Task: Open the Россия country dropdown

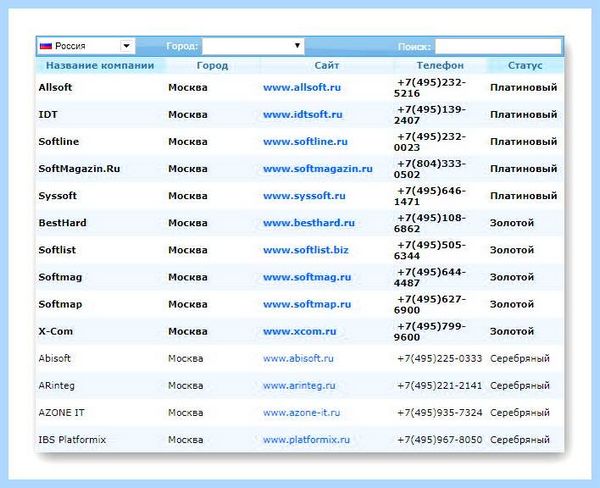Action: (86, 46)
